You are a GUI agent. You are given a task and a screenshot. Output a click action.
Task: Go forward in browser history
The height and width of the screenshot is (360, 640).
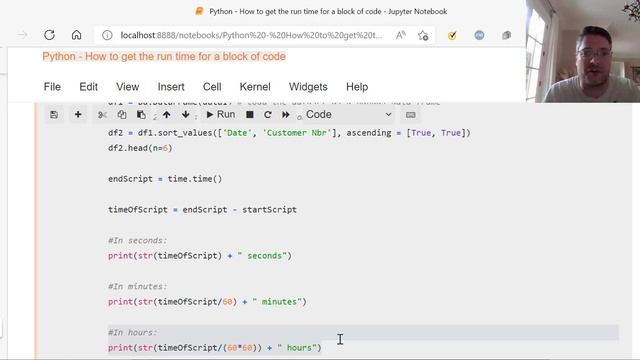tap(23, 35)
